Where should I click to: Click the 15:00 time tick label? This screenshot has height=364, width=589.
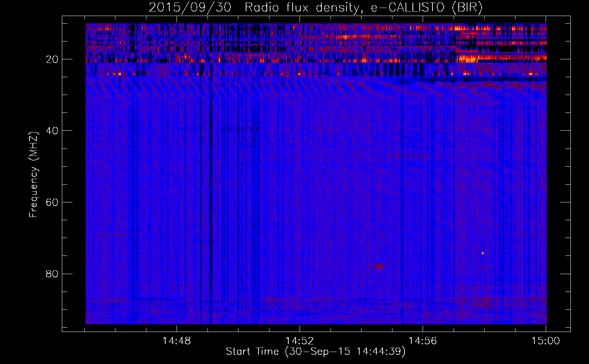[546, 341]
